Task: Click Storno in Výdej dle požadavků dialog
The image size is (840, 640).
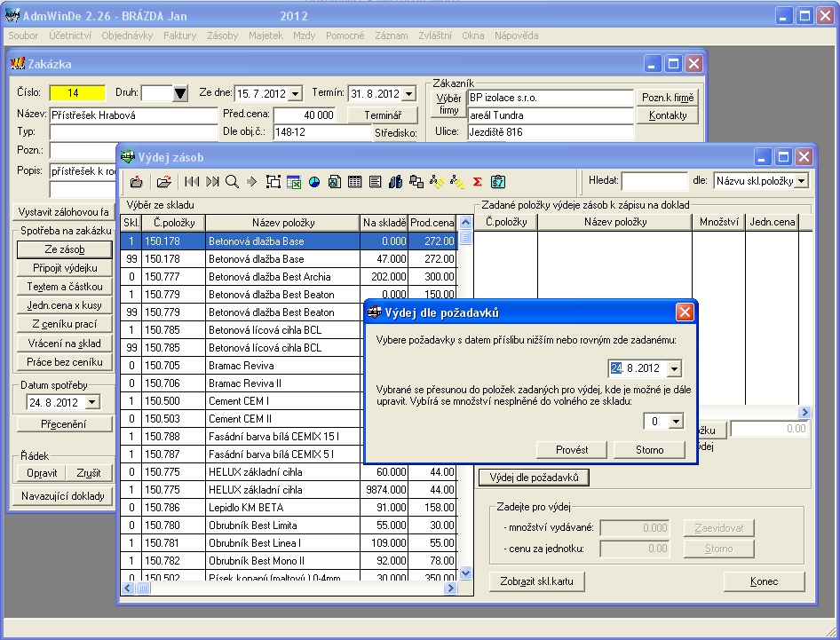Action: tap(649, 450)
